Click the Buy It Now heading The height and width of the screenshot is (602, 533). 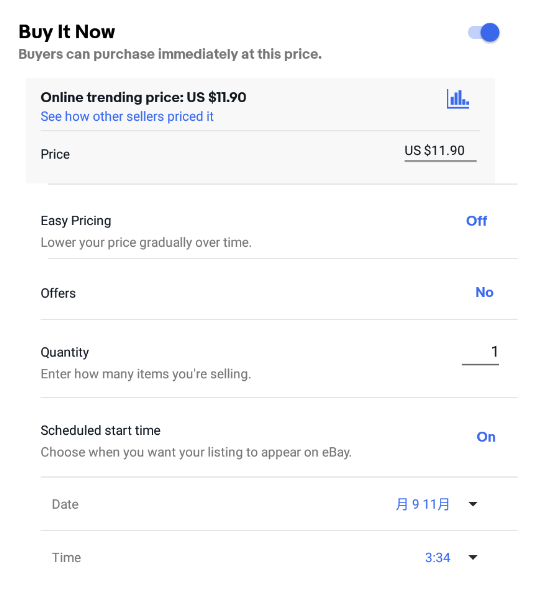click(x=67, y=32)
